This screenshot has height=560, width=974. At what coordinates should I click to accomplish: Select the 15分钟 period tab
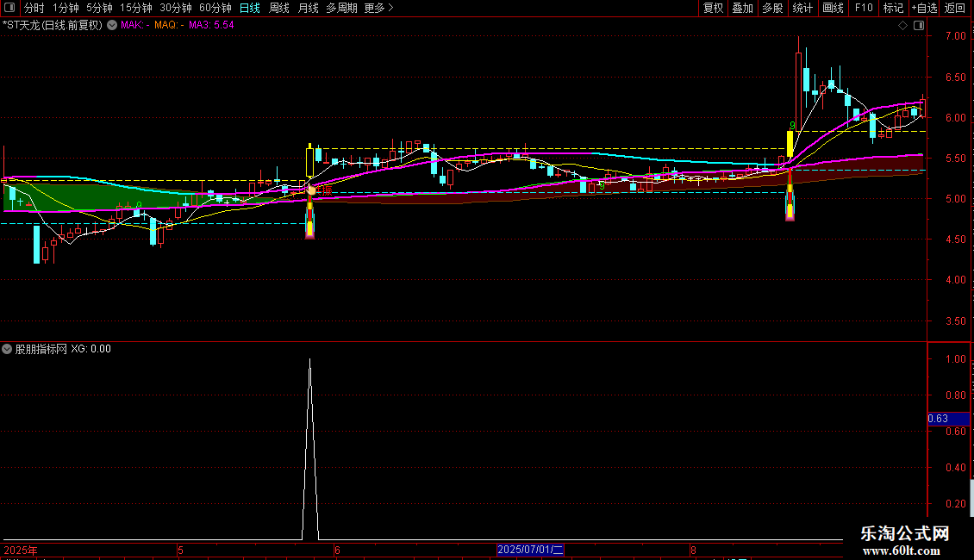pos(135,8)
